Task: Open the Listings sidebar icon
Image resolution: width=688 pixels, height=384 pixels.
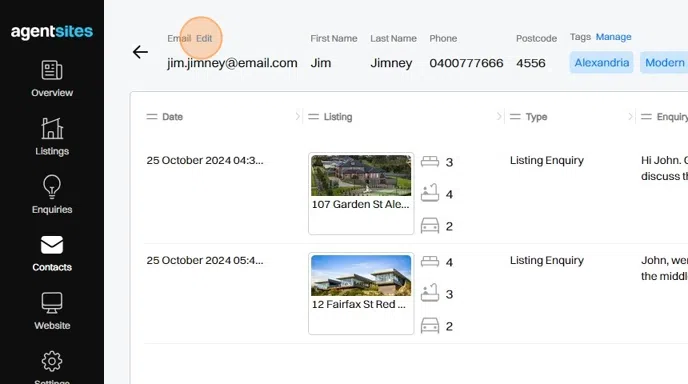Action: [52, 128]
